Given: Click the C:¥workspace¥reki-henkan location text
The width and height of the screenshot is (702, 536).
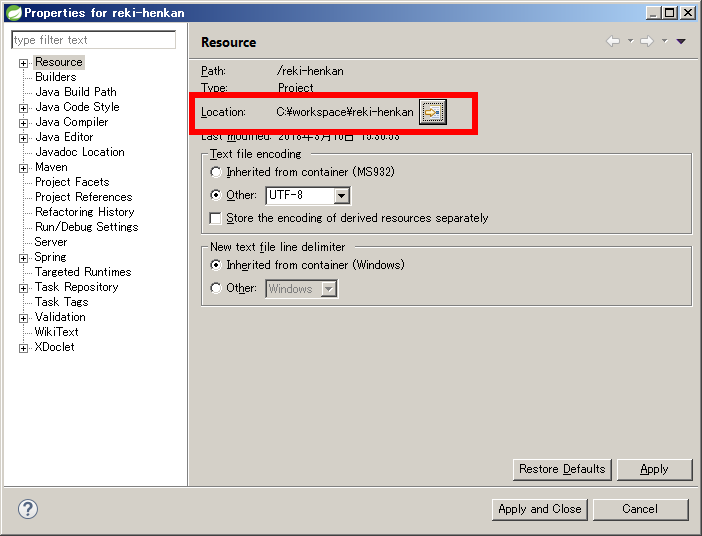Looking at the screenshot, I should pyautogui.click(x=345, y=112).
